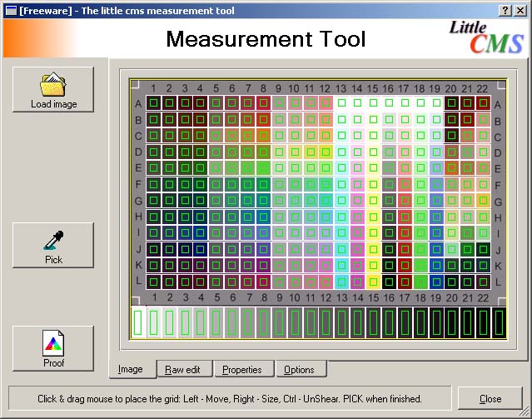This screenshot has width=532, height=419.
Task: Switch to the Options tab
Action: click(299, 369)
